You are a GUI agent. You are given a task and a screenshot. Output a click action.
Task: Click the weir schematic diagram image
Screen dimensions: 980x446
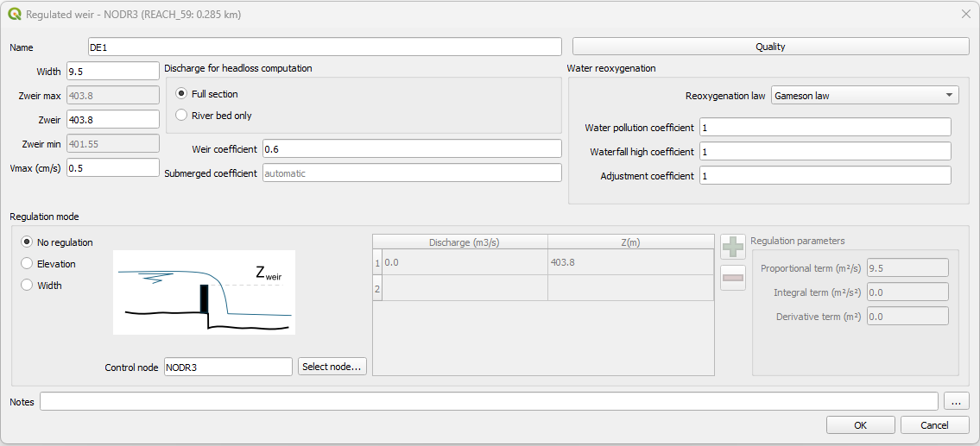pos(204,292)
